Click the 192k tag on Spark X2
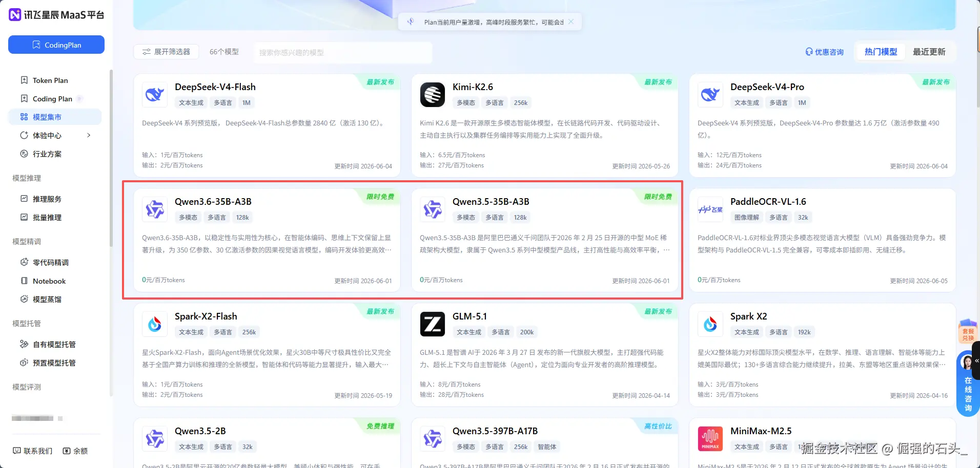Screen dimensions: 980x468 pyautogui.click(x=804, y=332)
